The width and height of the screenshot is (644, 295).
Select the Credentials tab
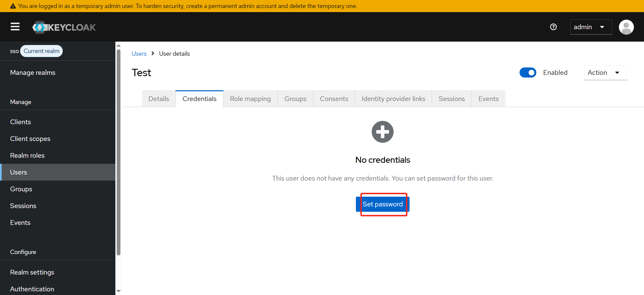point(199,99)
